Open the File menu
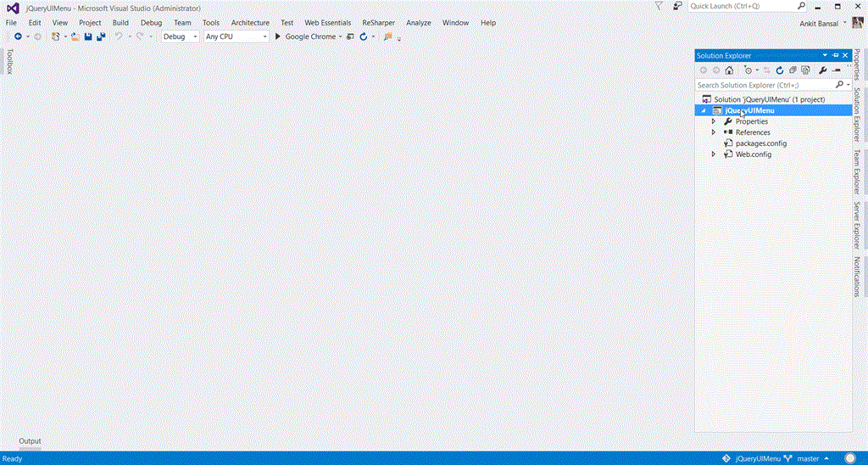The image size is (868, 465). (x=11, y=23)
